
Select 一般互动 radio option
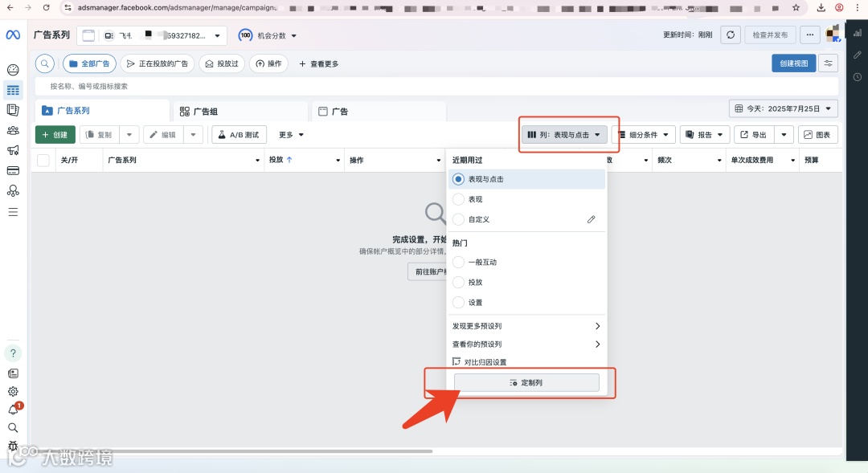[458, 263]
